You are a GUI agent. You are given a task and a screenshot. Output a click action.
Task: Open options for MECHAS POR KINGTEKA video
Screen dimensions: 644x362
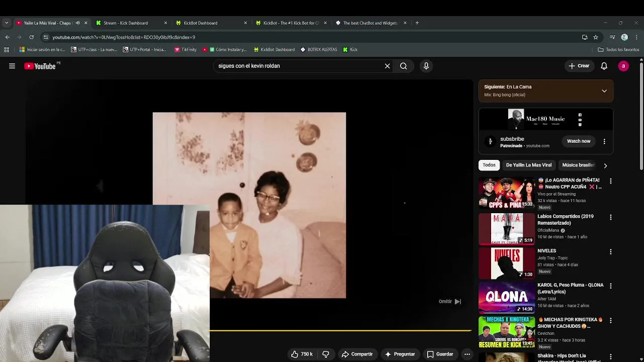[611, 320]
